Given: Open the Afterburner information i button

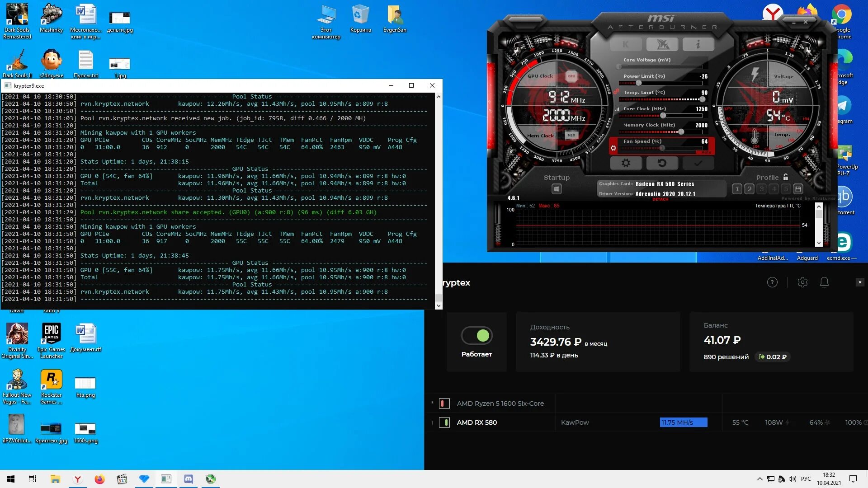Looking at the screenshot, I should (x=698, y=44).
